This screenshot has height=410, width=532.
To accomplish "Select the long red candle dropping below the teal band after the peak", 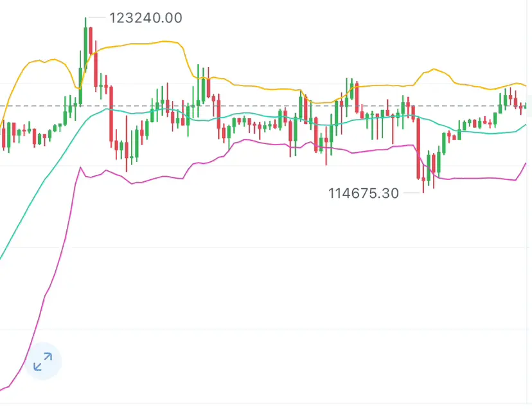I will (x=111, y=114).
